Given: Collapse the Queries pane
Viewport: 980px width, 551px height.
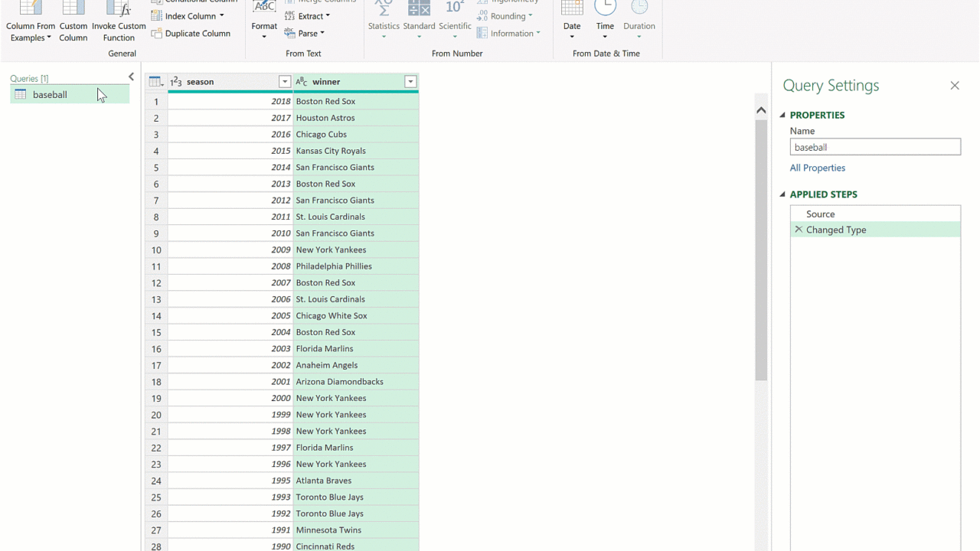Looking at the screenshot, I should (131, 77).
